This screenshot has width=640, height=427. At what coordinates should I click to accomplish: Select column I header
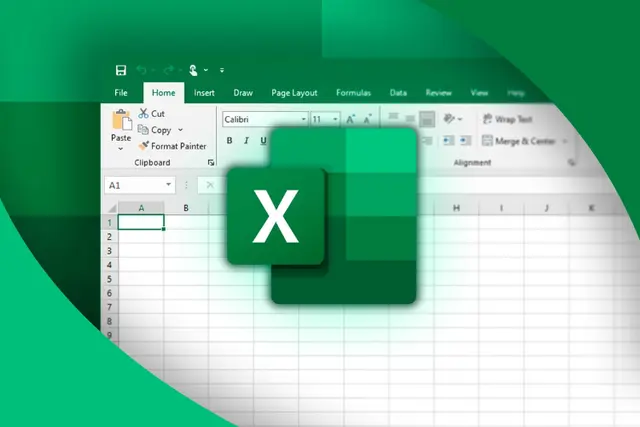(x=501, y=208)
